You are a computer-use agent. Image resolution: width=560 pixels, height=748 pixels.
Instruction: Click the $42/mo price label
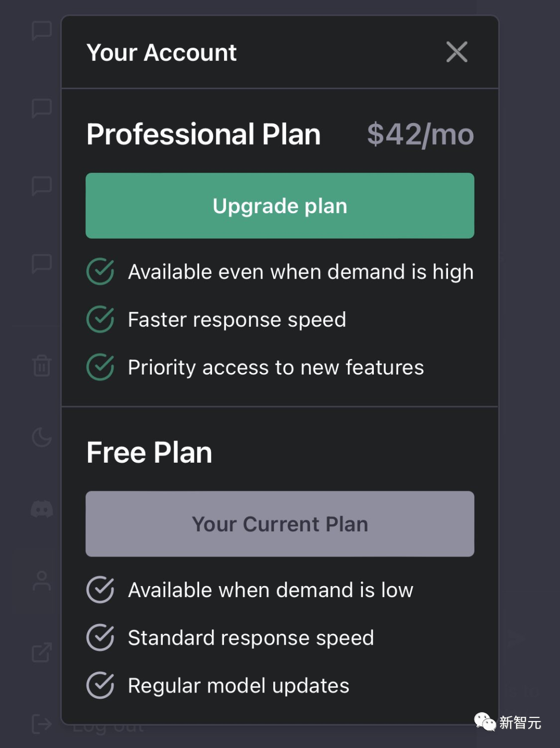coord(420,135)
